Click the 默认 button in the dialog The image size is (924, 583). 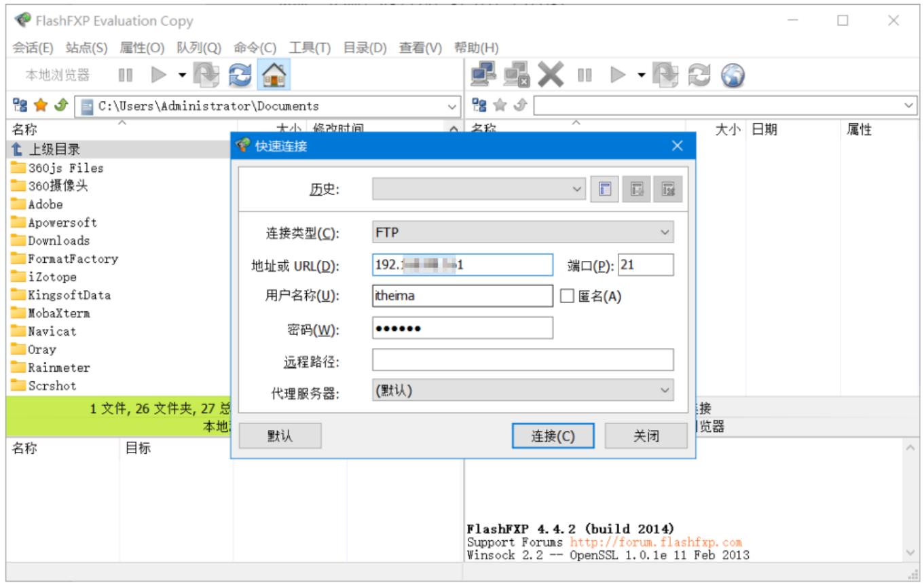(x=280, y=436)
